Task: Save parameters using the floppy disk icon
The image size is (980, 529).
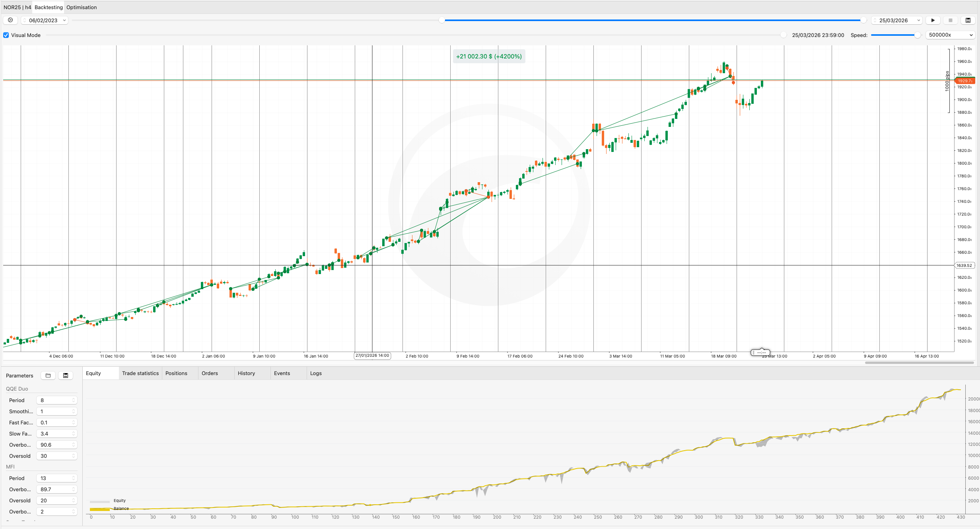Action: tap(66, 375)
